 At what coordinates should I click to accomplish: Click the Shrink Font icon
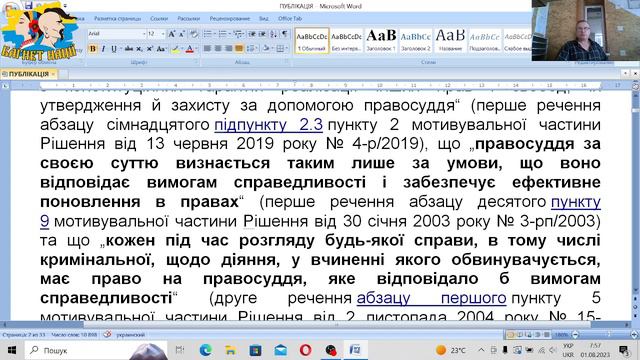[182, 34]
